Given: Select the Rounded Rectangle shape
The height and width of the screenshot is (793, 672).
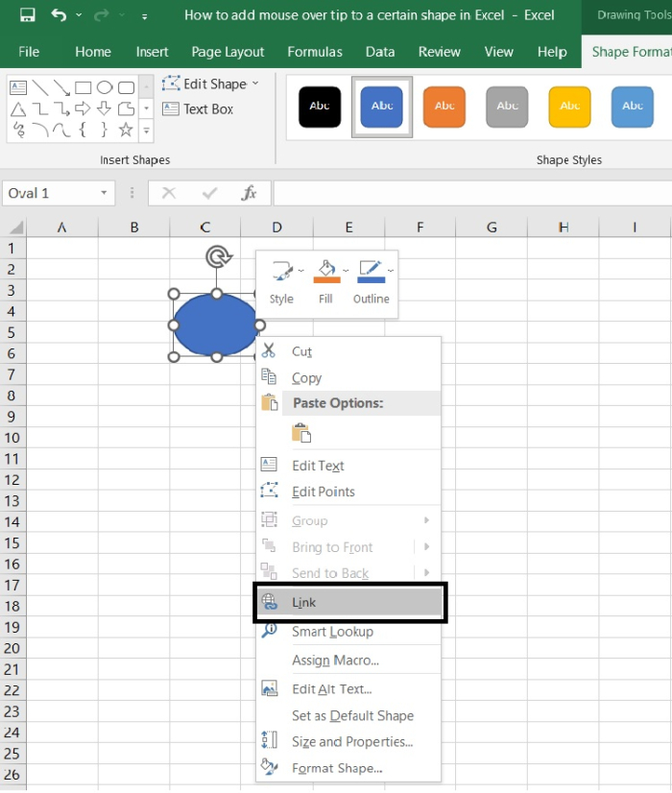Looking at the screenshot, I should pyautogui.click(x=126, y=87).
